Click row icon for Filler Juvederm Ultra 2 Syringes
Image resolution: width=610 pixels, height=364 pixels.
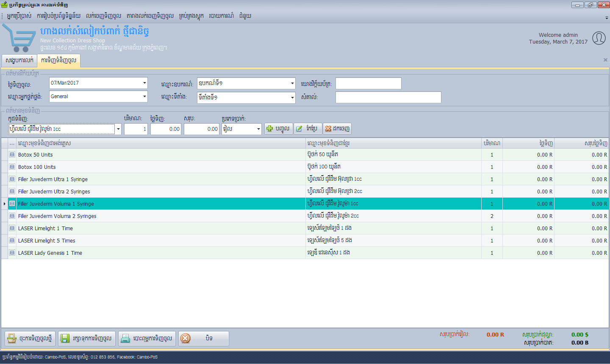click(12, 191)
